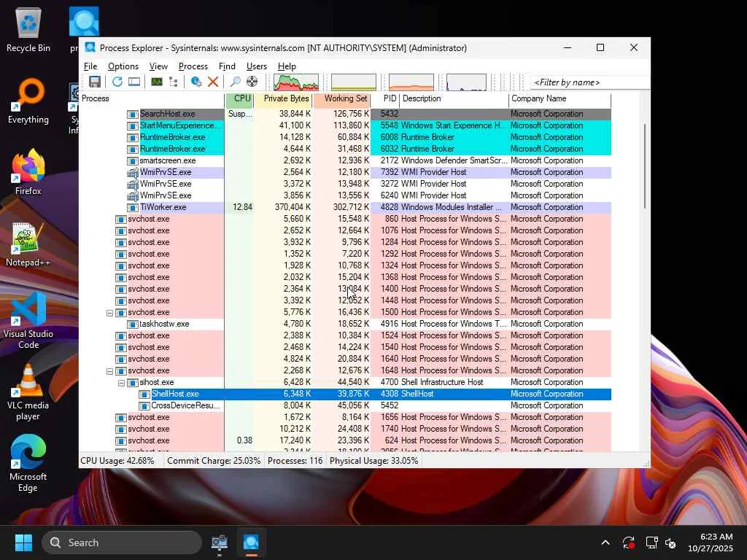Open the Firefox desktop shortcut
This screenshot has height=560, width=747.
(28, 172)
